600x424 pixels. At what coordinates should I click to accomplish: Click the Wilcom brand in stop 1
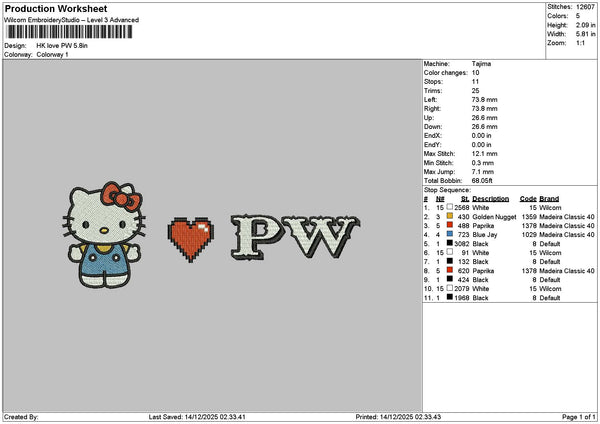pos(550,208)
